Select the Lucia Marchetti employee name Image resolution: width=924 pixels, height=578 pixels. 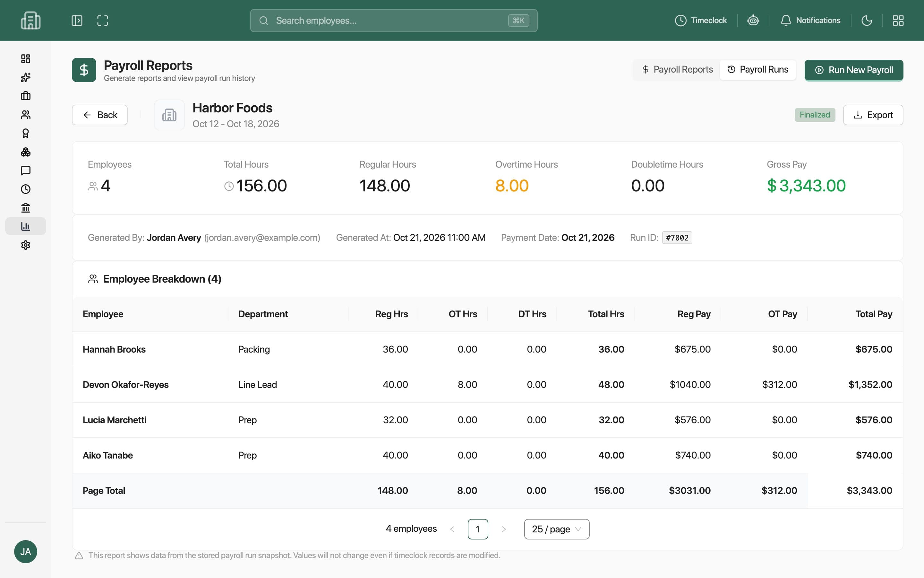coord(115,420)
